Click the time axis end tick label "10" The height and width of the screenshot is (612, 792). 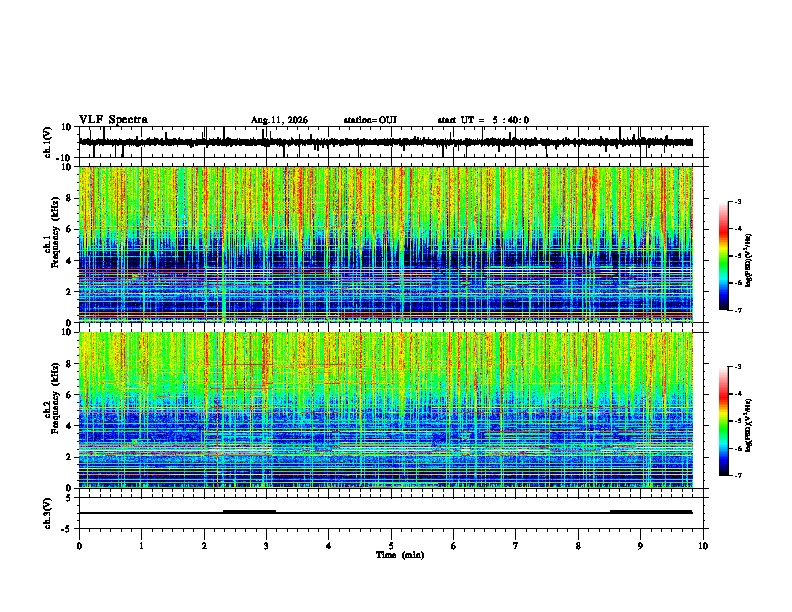[703, 546]
